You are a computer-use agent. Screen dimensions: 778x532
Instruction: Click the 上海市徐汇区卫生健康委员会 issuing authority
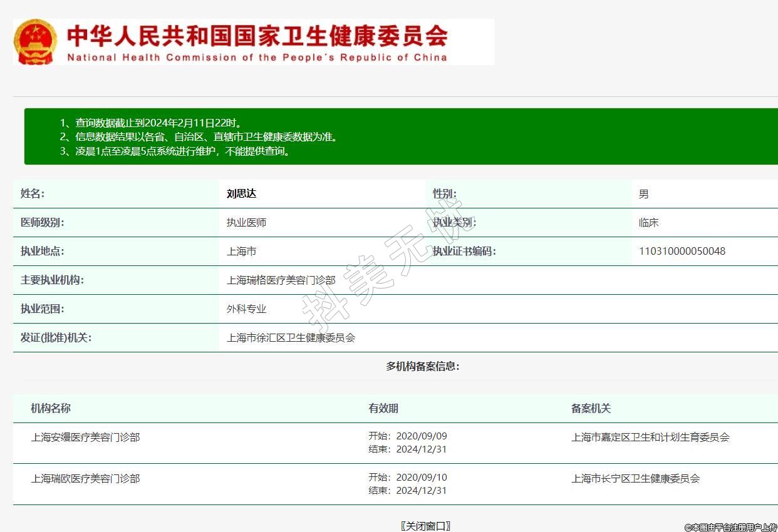pos(291,338)
